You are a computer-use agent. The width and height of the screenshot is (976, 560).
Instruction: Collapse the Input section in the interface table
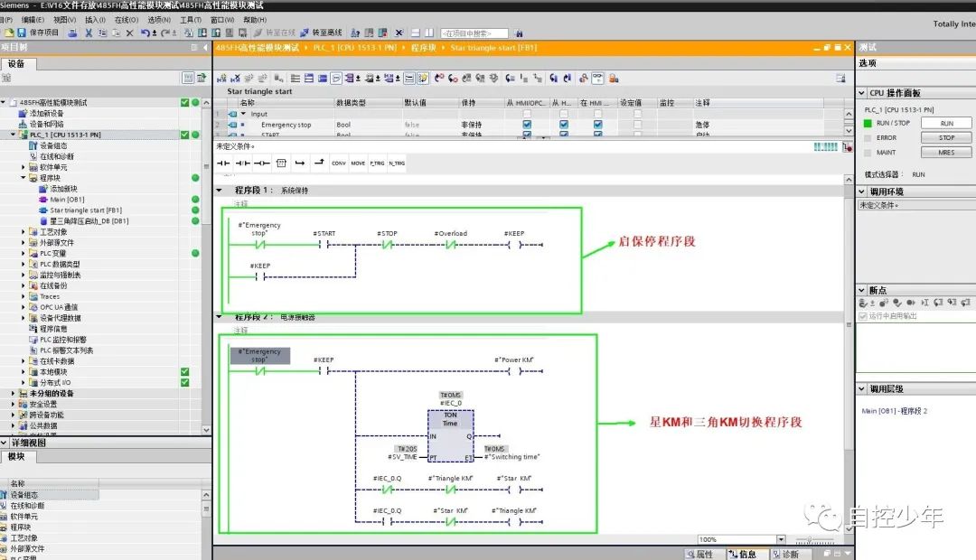pos(243,114)
